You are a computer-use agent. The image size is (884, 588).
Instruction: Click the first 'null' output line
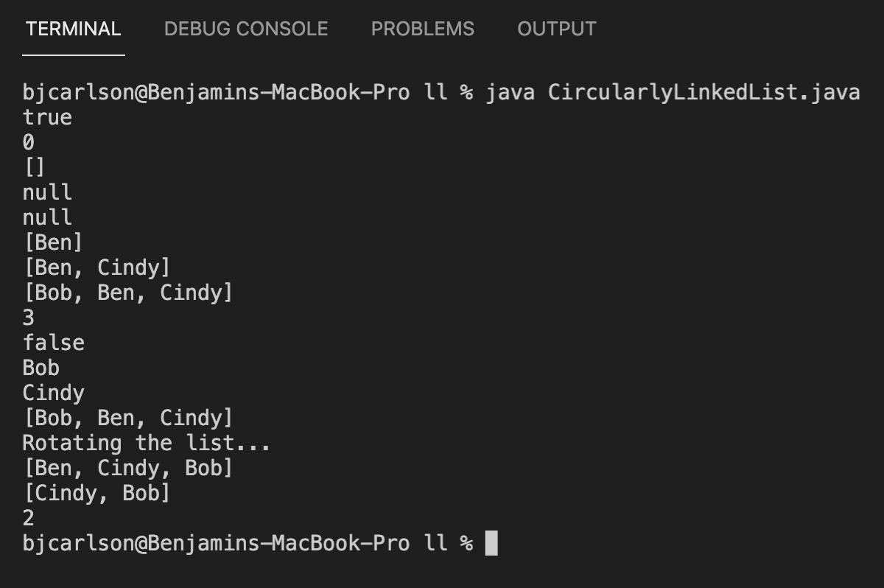47,192
